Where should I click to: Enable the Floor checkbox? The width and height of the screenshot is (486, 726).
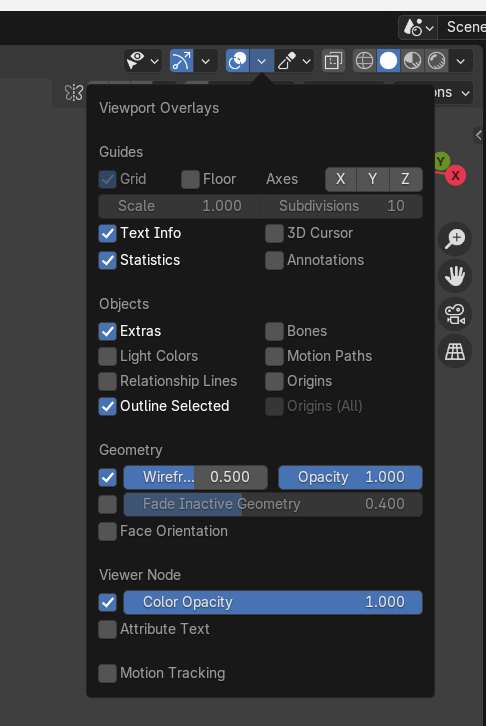click(190, 179)
